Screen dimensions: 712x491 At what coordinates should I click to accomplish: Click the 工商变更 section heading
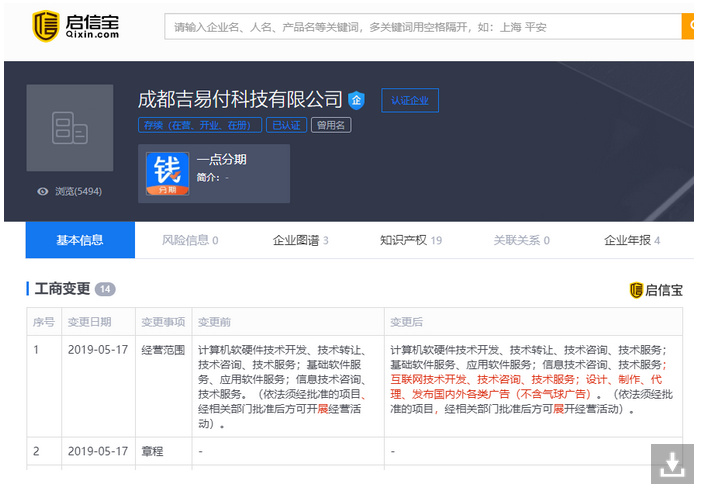pos(62,288)
